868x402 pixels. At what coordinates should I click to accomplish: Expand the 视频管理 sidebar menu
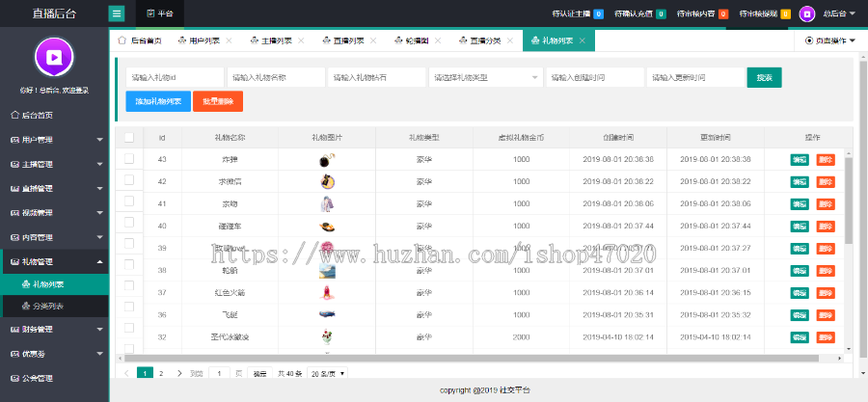[54, 213]
